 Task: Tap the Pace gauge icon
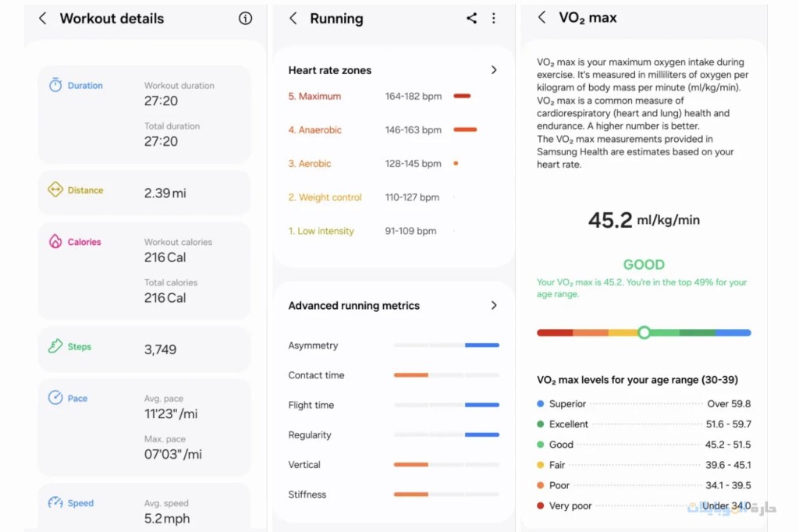[55, 398]
